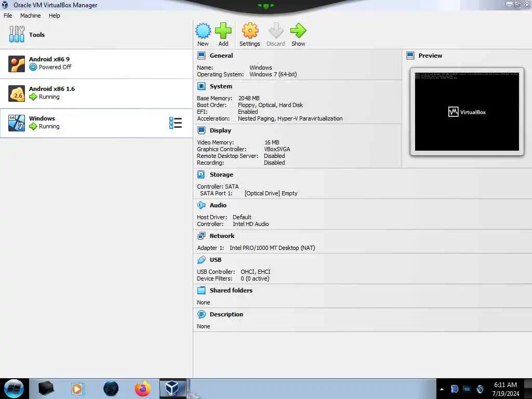
Task: Click the black folder taskbar icon
Action: (x=46, y=389)
